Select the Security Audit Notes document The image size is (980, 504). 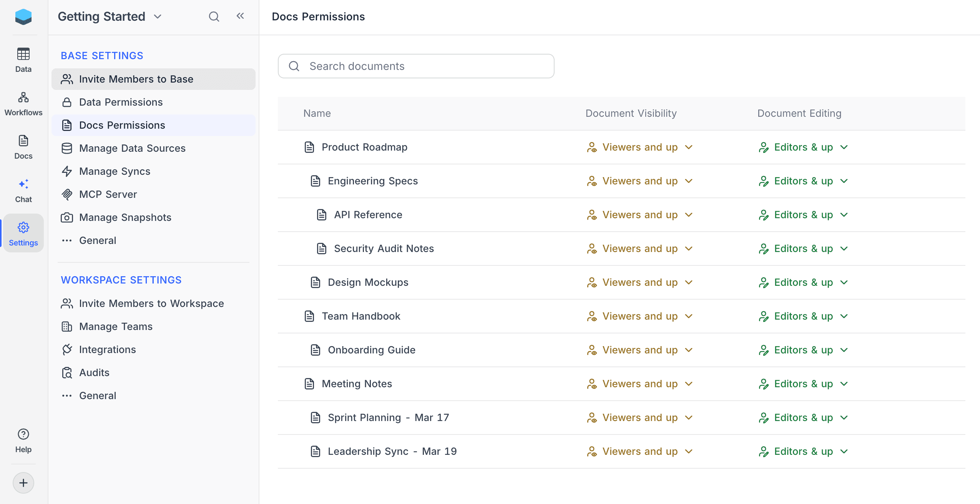384,248
